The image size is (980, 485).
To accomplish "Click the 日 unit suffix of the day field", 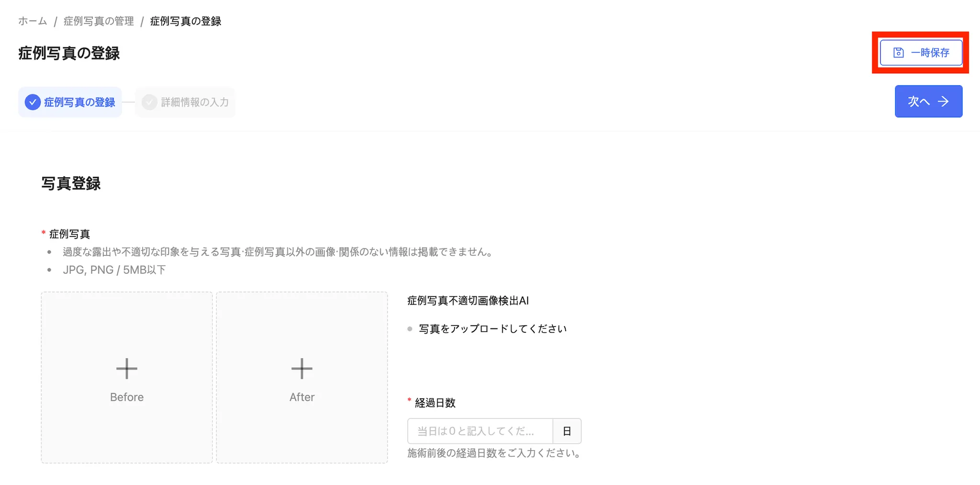I will click(x=567, y=431).
